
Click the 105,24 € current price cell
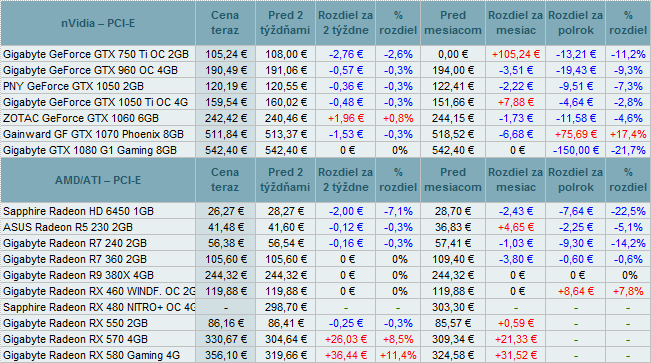(225, 54)
